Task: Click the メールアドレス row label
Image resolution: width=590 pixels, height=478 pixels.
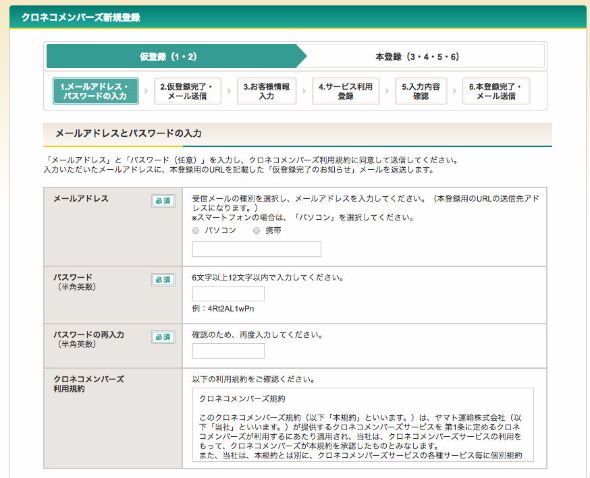Action: (x=81, y=198)
